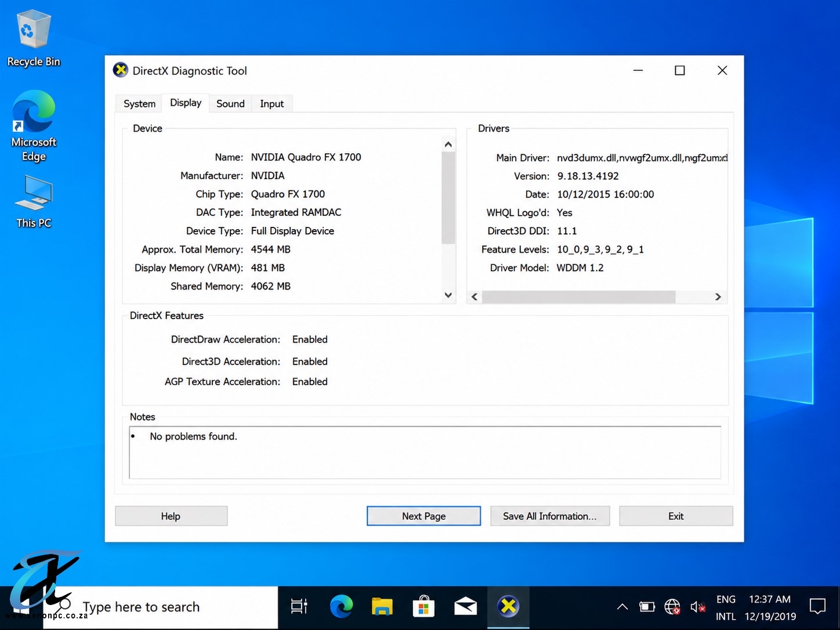Open Task View from the taskbar
This screenshot has height=630, width=840.
299,607
